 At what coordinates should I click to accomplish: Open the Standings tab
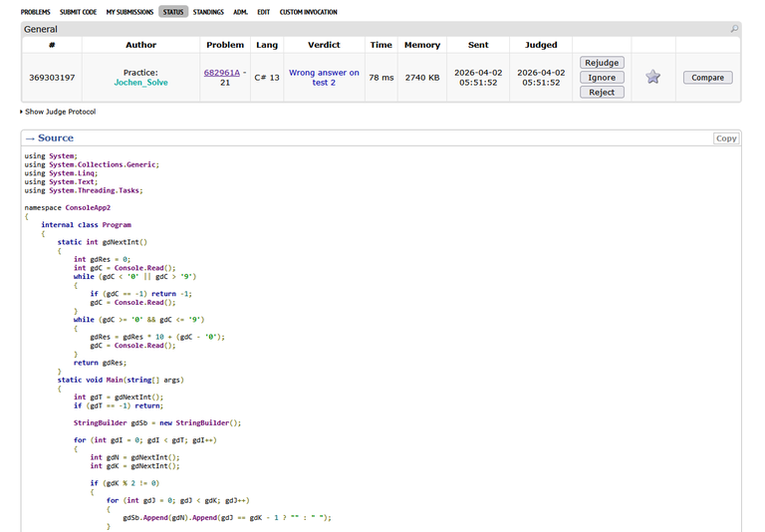[209, 12]
